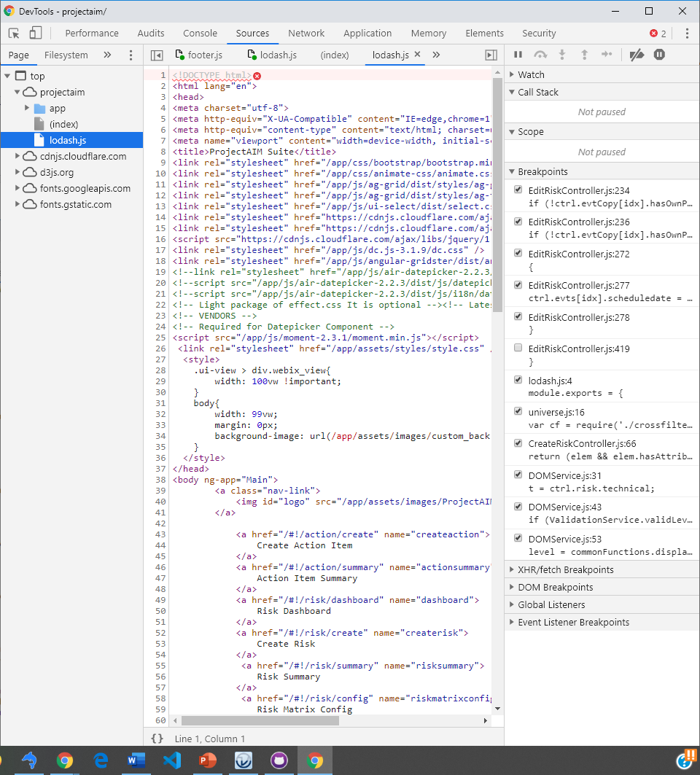Switch to the Performance panel tab
The image size is (700, 775).
coord(92,33)
